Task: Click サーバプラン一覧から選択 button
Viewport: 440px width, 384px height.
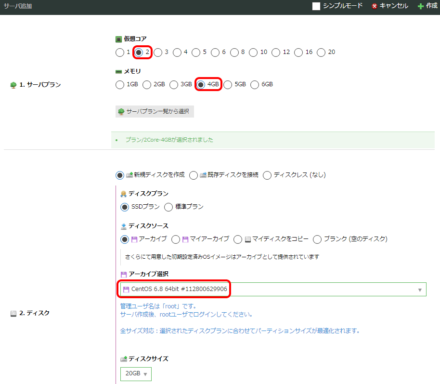Action: pyautogui.click(x=155, y=111)
